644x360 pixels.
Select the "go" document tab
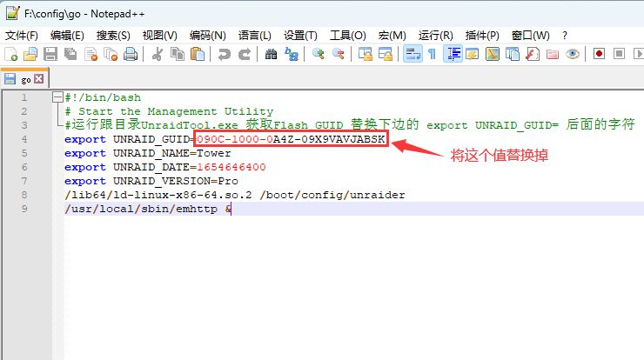pos(25,78)
